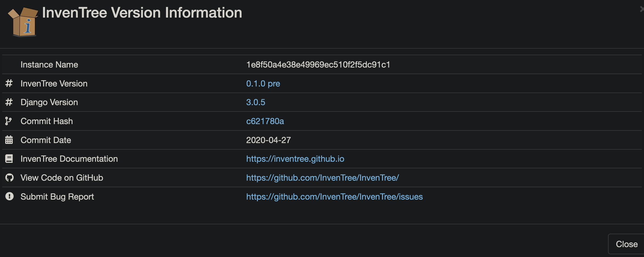644x257 pixels.
Task: Open the 0.1.0 pre version link
Action: [x=263, y=83]
